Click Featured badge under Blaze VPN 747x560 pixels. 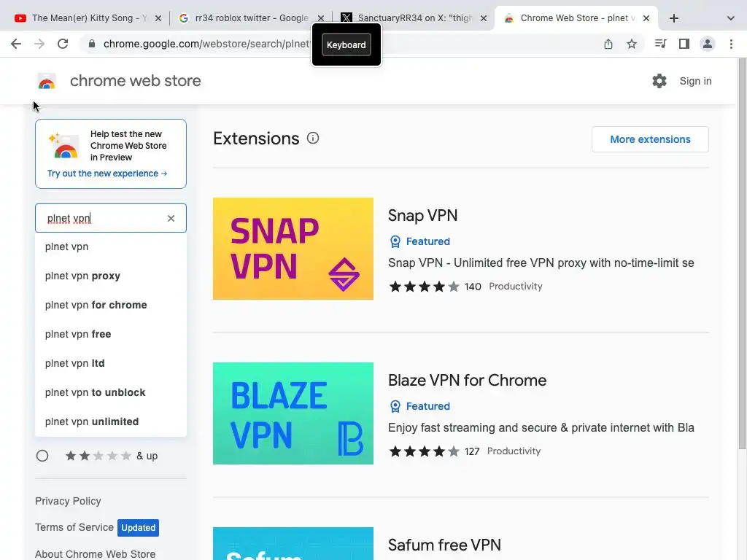point(419,406)
